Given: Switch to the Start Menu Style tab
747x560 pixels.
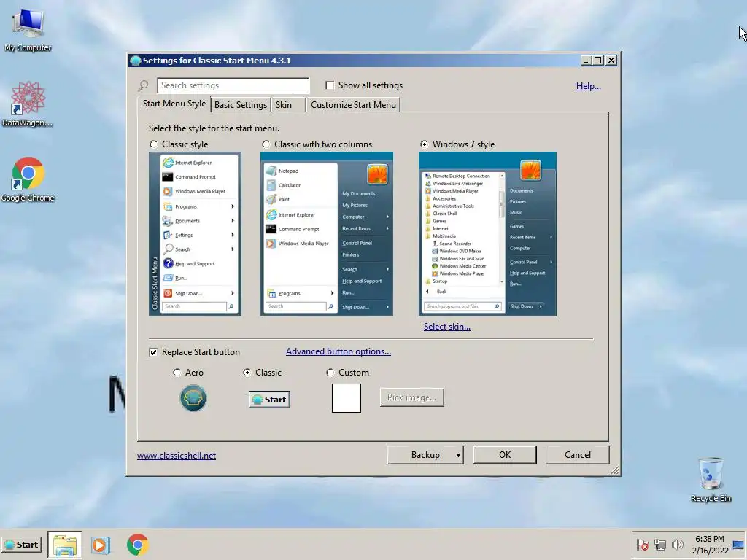Looking at the screenshot, I should 174,104.
